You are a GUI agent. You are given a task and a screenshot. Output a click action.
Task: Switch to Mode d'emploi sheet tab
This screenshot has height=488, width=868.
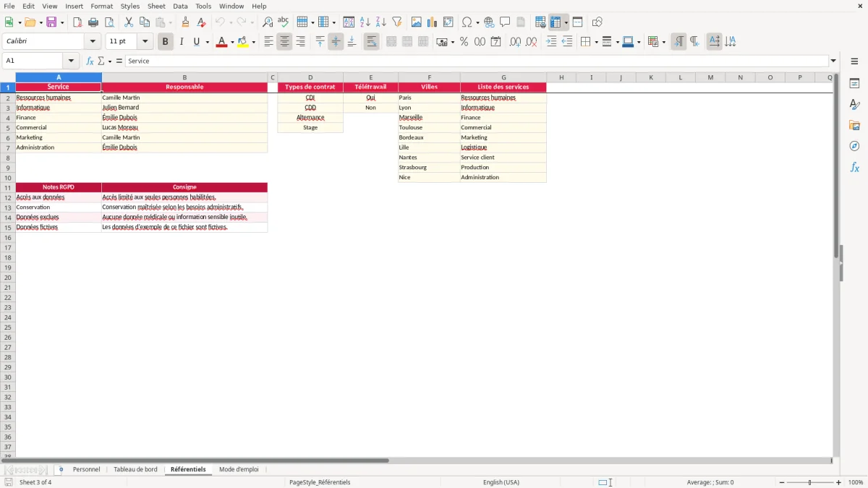tap(239, 469)
